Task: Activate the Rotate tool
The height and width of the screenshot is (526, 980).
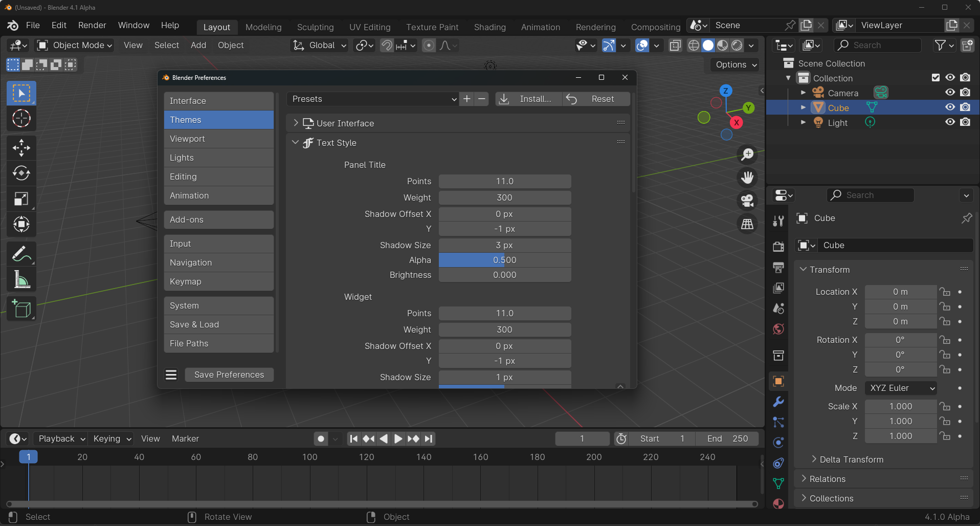Action: [x=21, y=173]
